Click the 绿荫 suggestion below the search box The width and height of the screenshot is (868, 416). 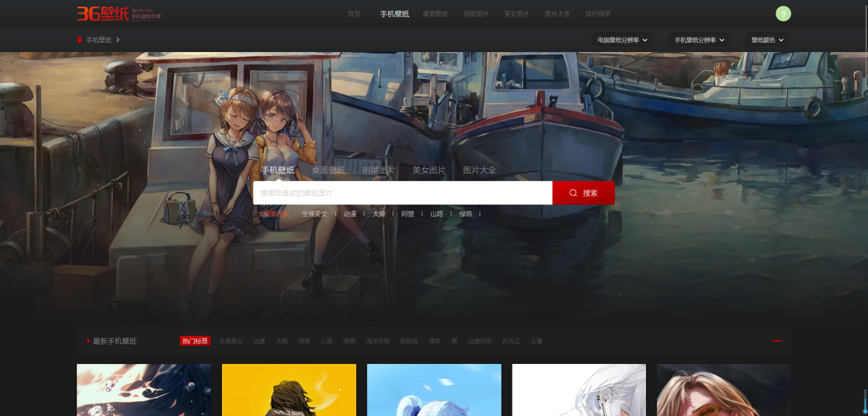coord(465,214)
